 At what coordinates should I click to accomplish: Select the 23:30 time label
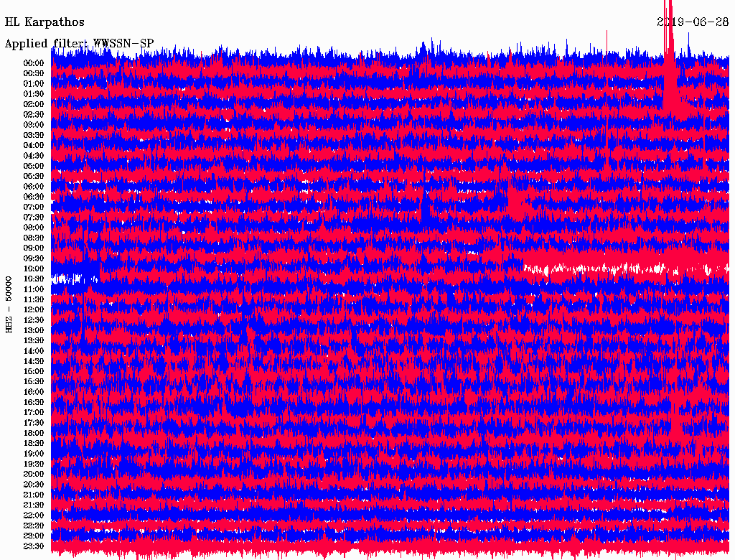click(34, 546)
